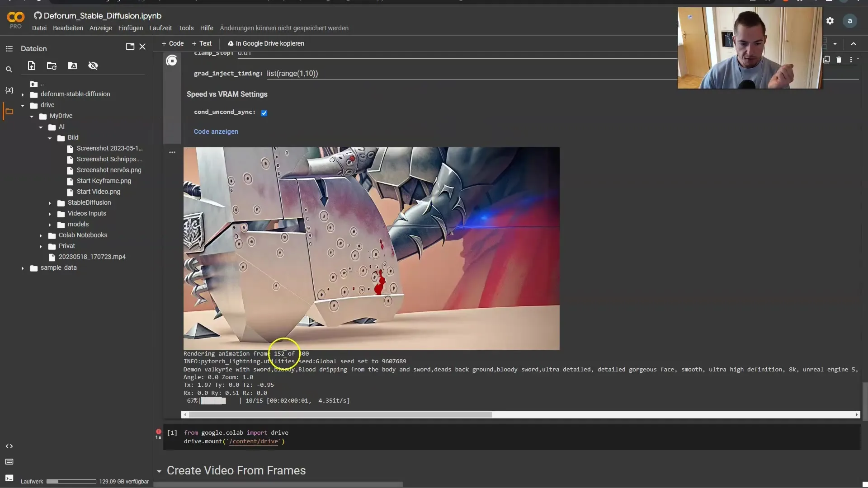
Task: Click the notebook vertical scrollbar thumb
Action: tap(865, 402)
